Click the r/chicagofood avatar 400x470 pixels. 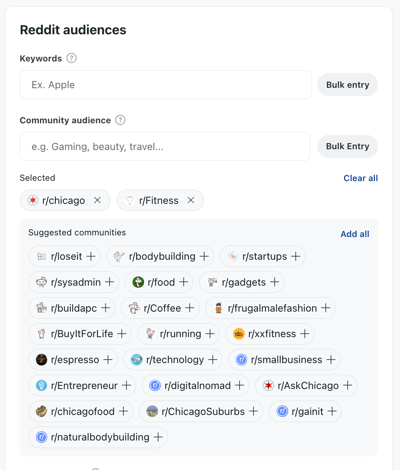(41, 411)
